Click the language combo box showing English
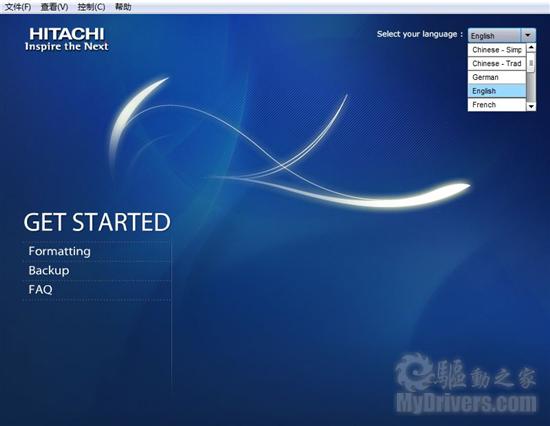 (x=502, y=35)
